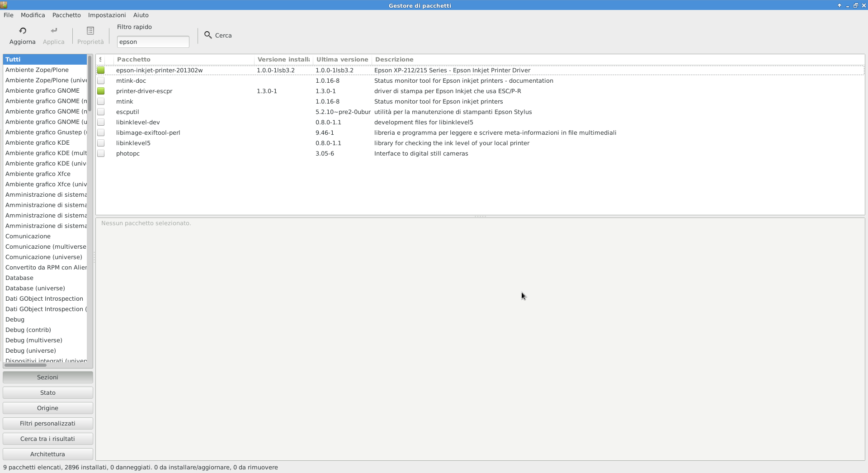Click the application icon in title bar

click(4, 5)
